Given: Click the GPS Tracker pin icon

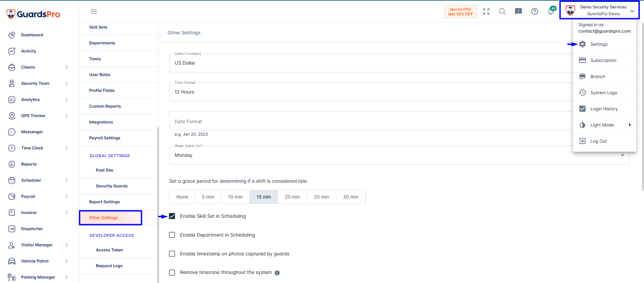Looking at the screenshot, I should 12,116.
